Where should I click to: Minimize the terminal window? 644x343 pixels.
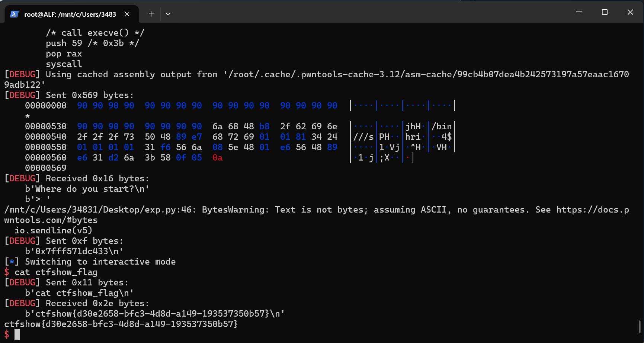click(x=579, y=12)
